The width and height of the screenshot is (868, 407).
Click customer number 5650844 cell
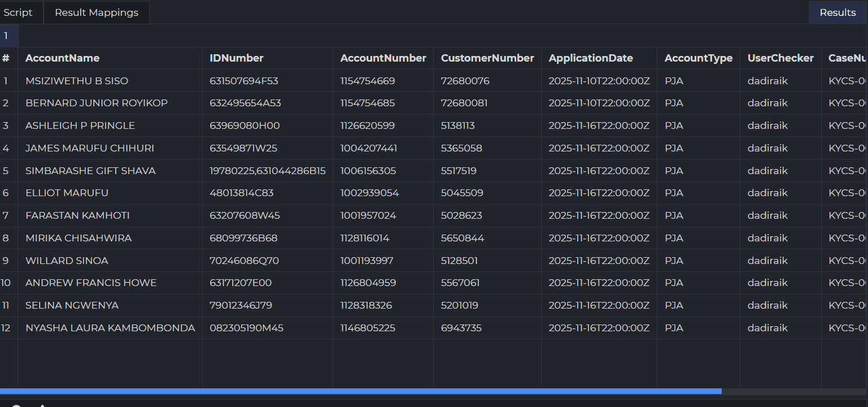(x=462, y=238)
